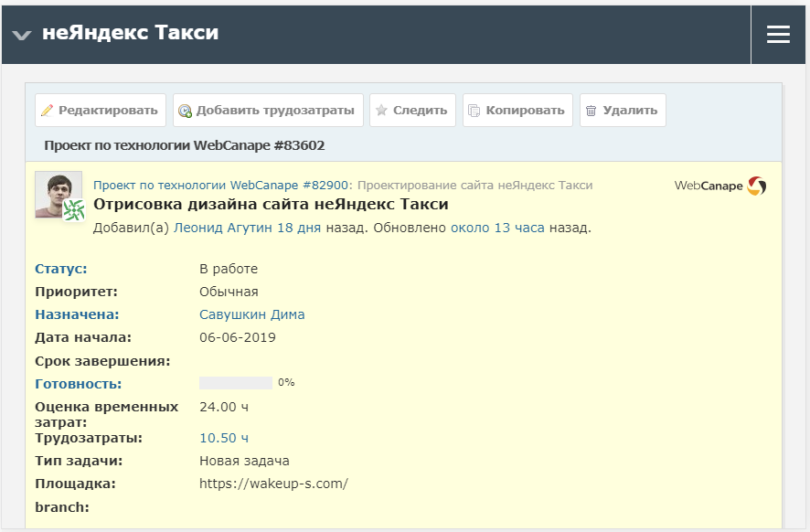Click the star icon to watch issue
This screenshot has width=810, height=532.
[381, 110]
